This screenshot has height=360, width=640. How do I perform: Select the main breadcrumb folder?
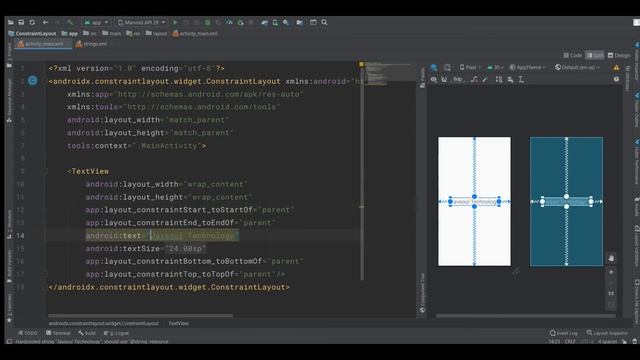tap(112, 33)
